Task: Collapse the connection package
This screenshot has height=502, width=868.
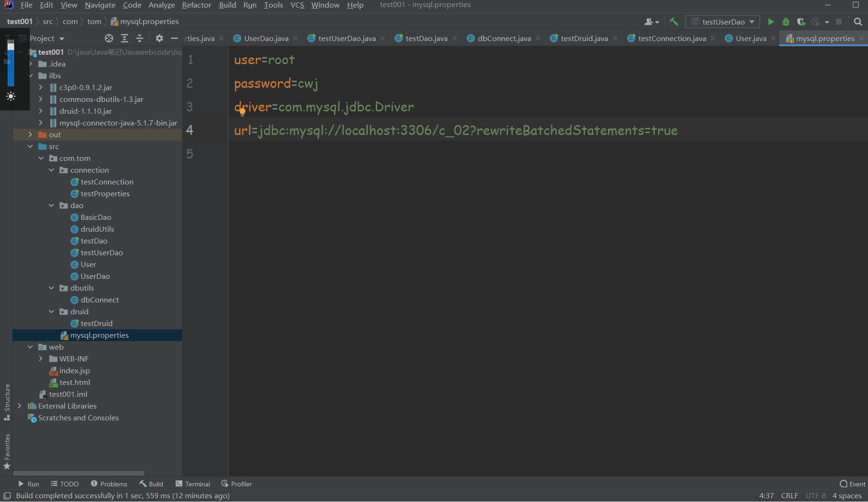Action: (x=51, y=170)
